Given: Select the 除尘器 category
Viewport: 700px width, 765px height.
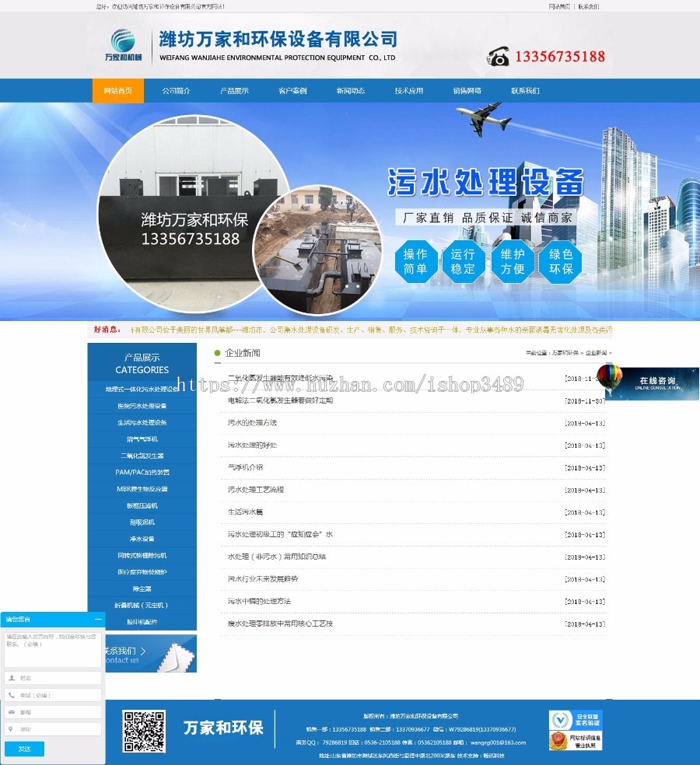Looking at the screenshot, I should click(142, 589).
